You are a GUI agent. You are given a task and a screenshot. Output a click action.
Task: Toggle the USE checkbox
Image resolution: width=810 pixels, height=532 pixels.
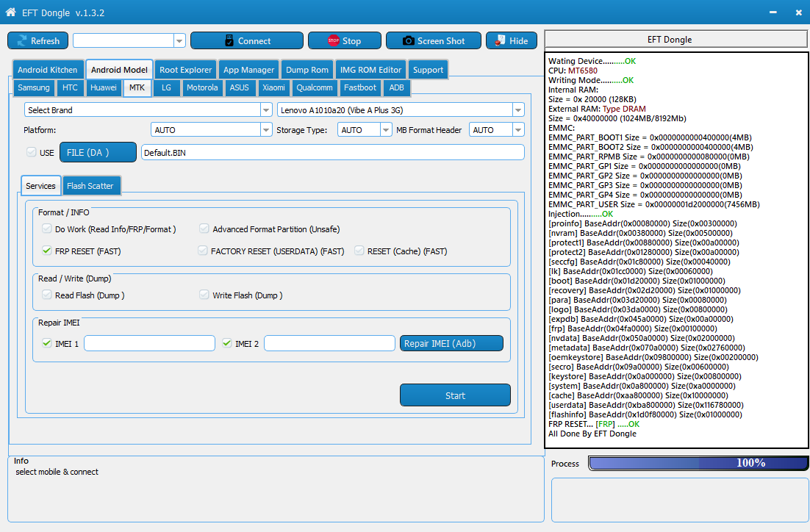pyautogui.click(x=32, y=152)
